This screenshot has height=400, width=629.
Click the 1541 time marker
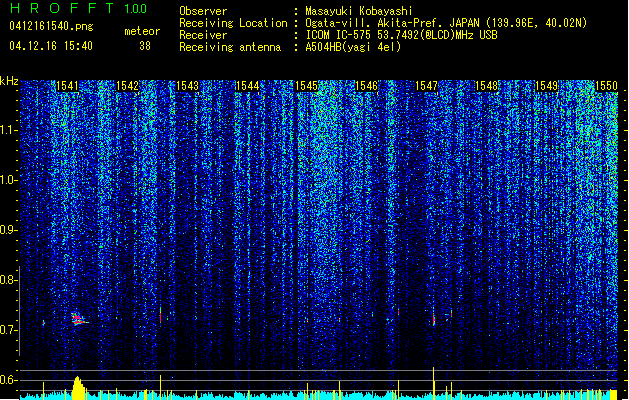(x=67, y=86)
